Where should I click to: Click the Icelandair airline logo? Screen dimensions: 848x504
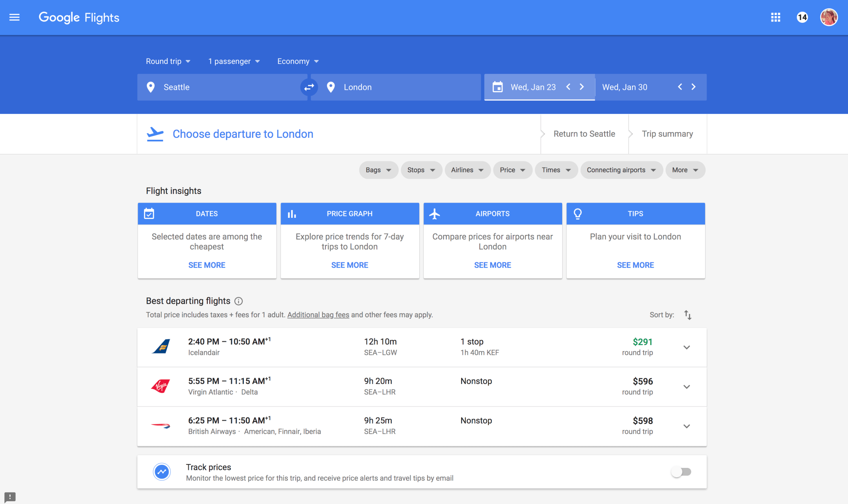click(161, 347)
